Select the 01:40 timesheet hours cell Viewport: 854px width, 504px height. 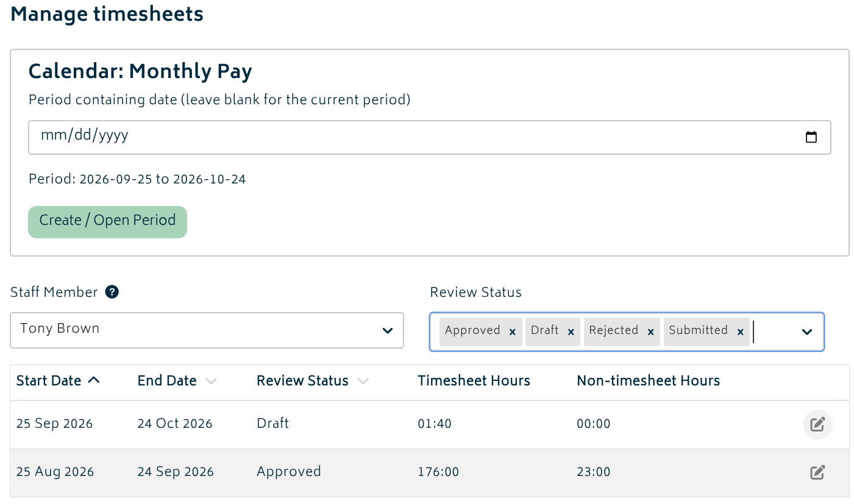point(435,424)
